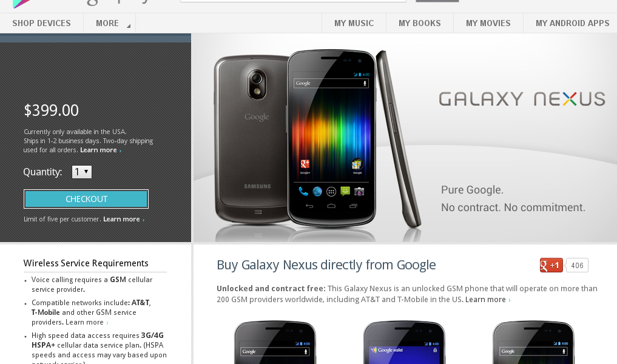Open MY MOVIES section
Image resolution: width=617 pixels, height=364 pixels.
click(488, 23)
